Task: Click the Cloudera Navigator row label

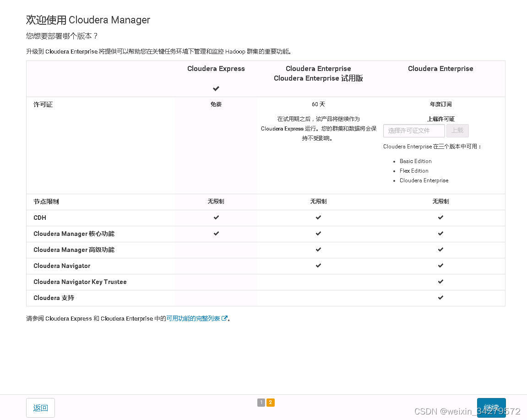Action: [62, 266]
